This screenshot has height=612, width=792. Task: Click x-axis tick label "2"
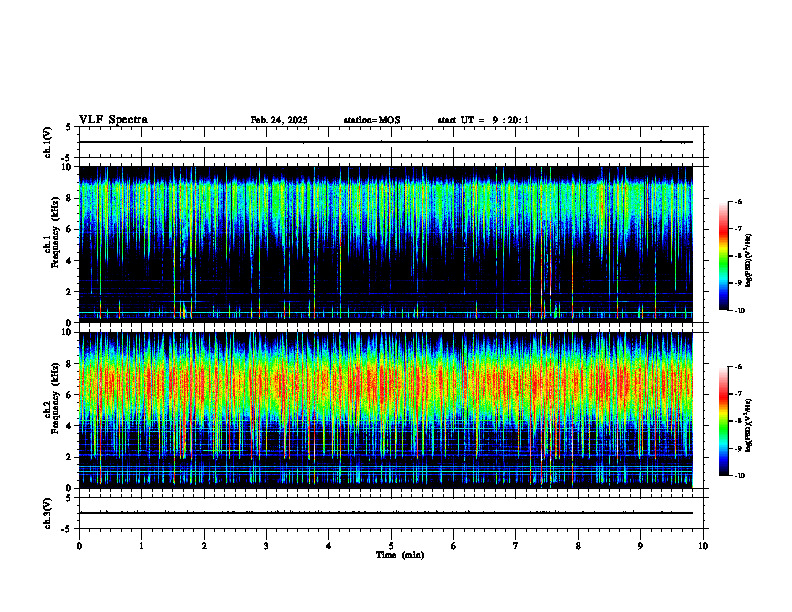click(x=204, y=546)
